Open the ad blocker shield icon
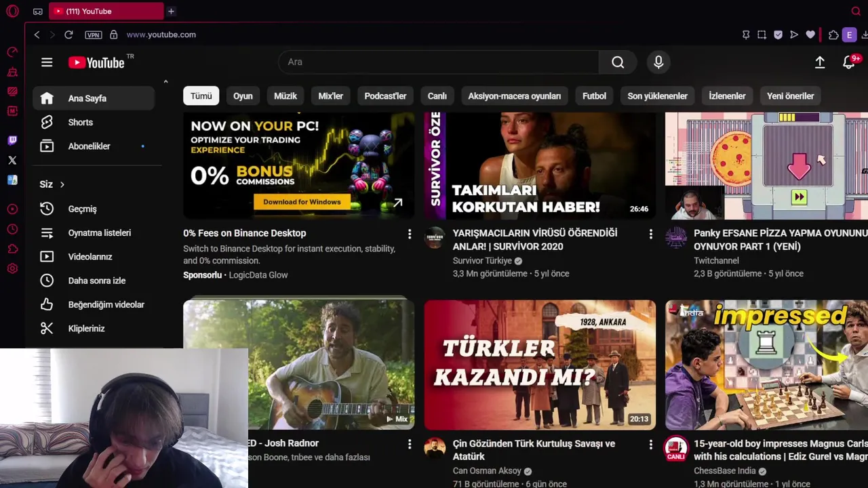Viewport: 868px width, 488px height. 778,35
